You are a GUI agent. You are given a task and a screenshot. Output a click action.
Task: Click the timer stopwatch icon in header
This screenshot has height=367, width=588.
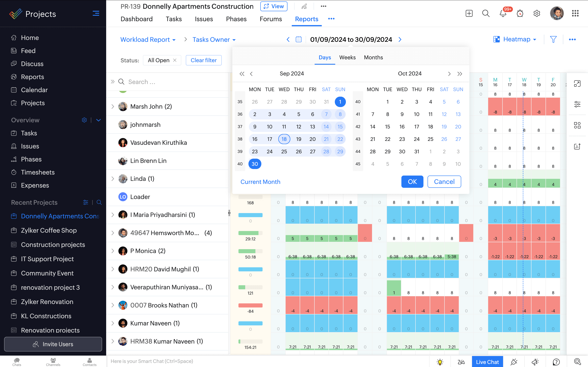[520, 14]
